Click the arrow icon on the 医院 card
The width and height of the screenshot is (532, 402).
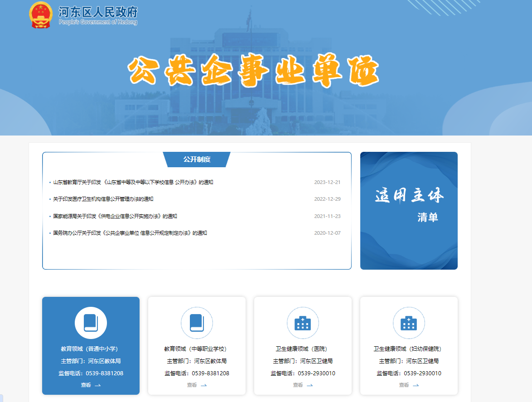click(x=310, y=385)
